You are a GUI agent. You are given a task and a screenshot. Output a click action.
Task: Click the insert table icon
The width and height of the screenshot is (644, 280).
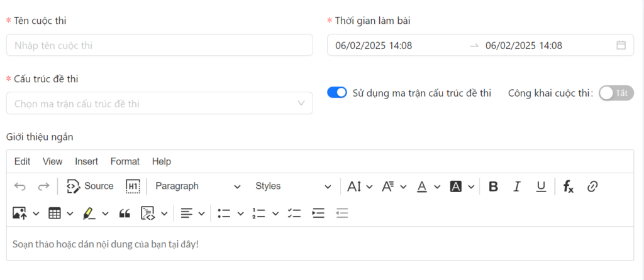pos(55,213)
